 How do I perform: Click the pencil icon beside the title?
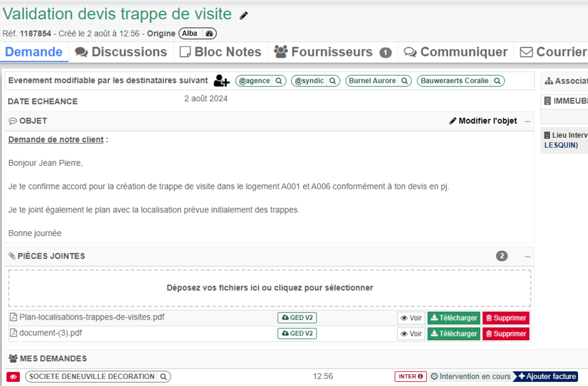pyautogui.click(x=244, y=16)
